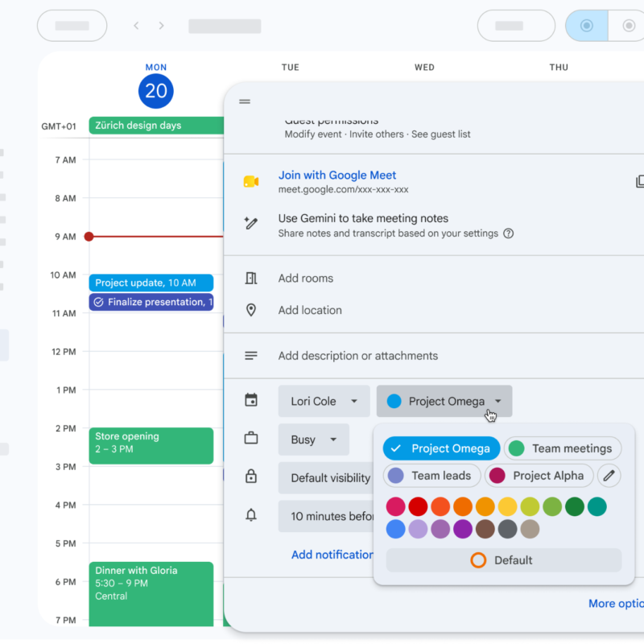Choose the Project Alpha color label
Viewport: 644px width, 644px height.
point(539,476)
